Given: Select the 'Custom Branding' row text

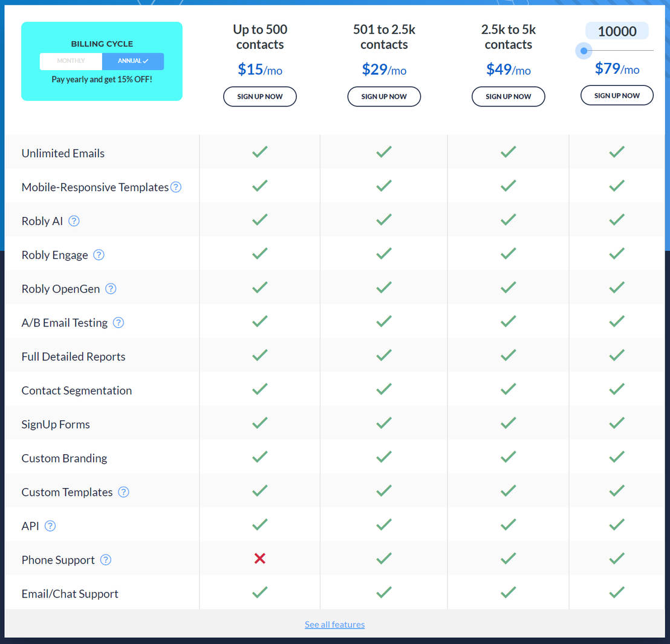Looking at the screenshot, I should pyautogui.click(x=65, y=458).
